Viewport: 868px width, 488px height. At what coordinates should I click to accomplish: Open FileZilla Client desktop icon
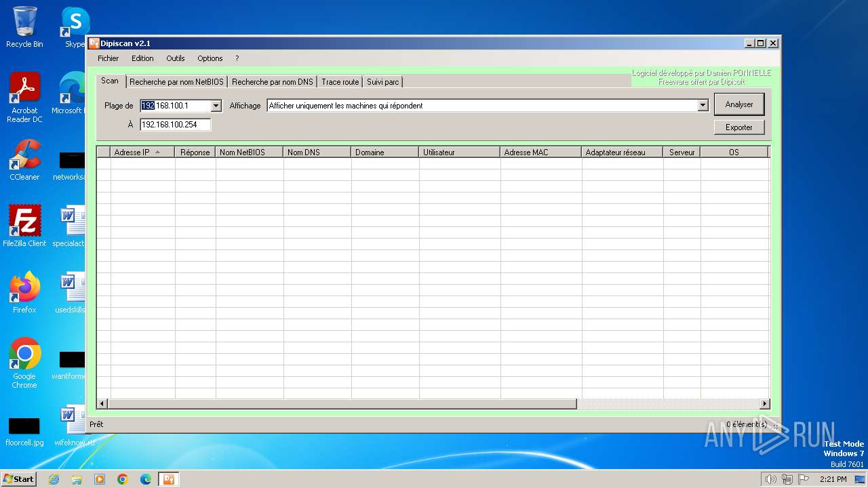coord(24,226)
